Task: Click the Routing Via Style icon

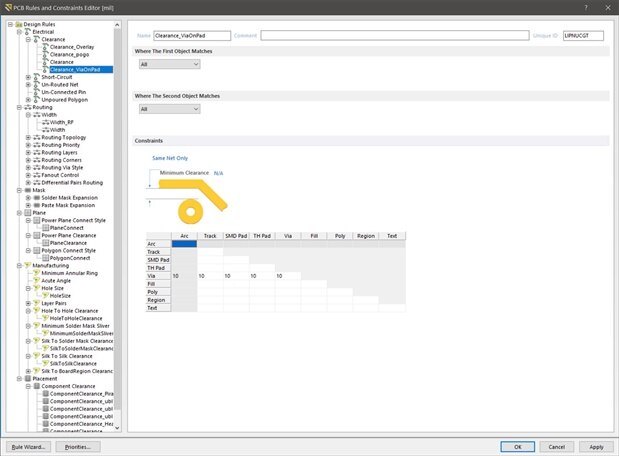Action: click(37, 167)
